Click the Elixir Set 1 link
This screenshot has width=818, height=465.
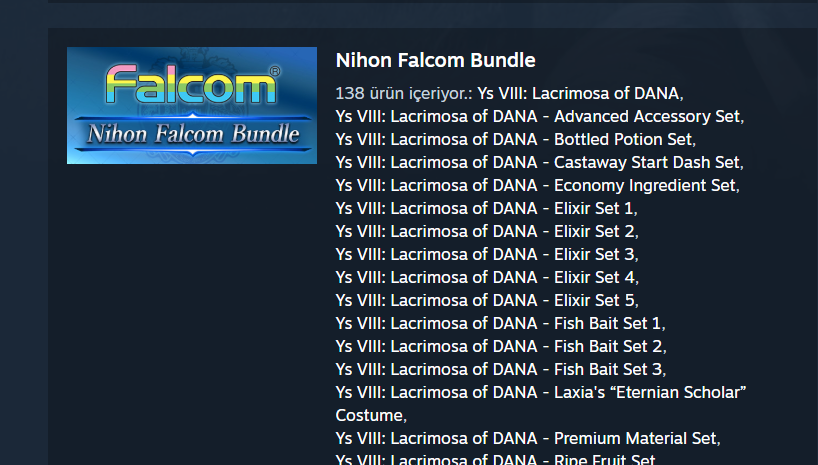(x=485, y=208)
